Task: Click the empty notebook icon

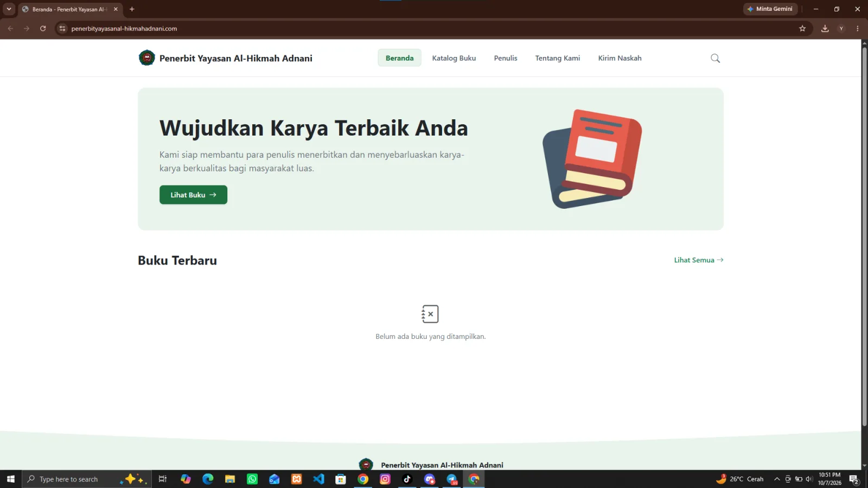Action: click(x=430, y=314)
